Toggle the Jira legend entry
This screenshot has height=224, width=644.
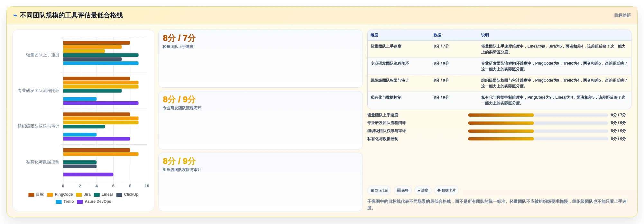coord(83,194)
